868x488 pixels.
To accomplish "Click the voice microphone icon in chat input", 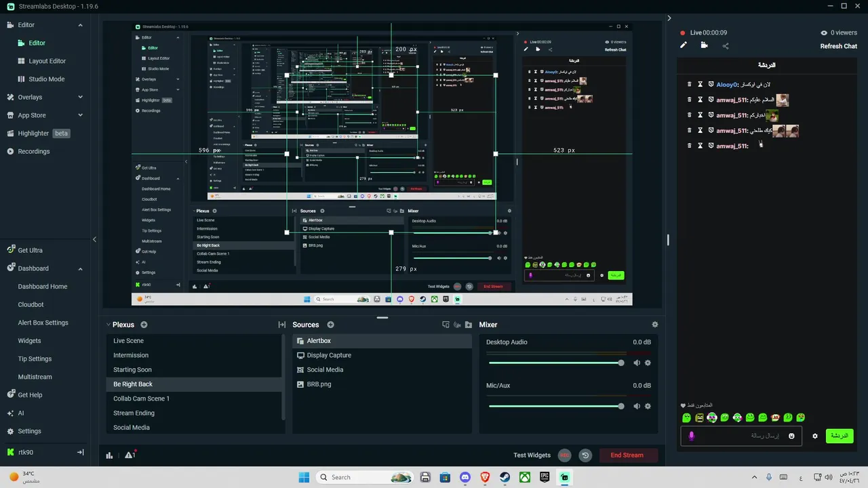I will point(692,436).
